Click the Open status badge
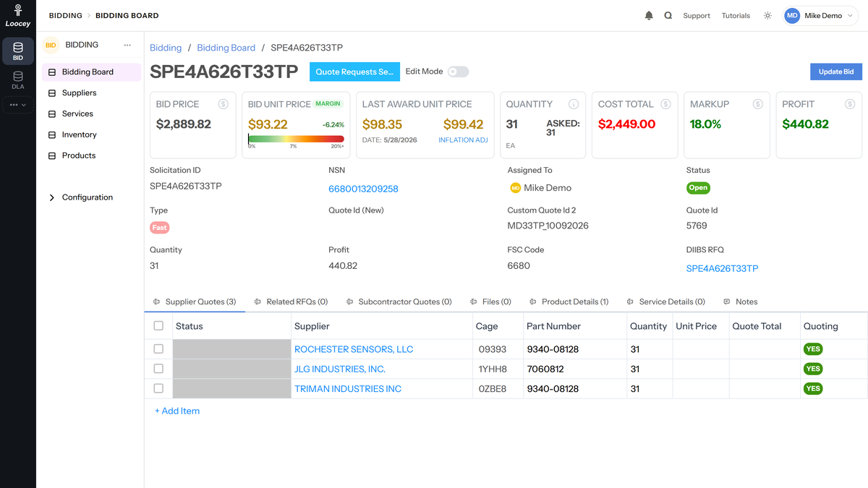The width and height of the screenshot is (868, 488). click(698, 187)
